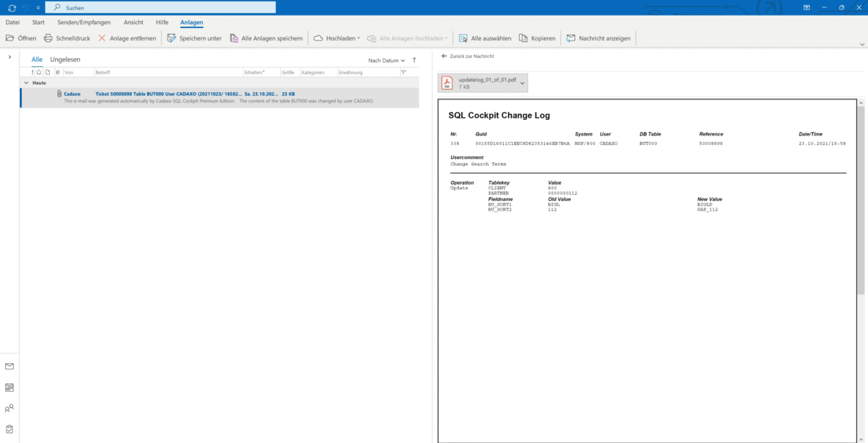
Task: Select the Alle auswählen icon
Action: pyautogui.click(x=464, y=38)
